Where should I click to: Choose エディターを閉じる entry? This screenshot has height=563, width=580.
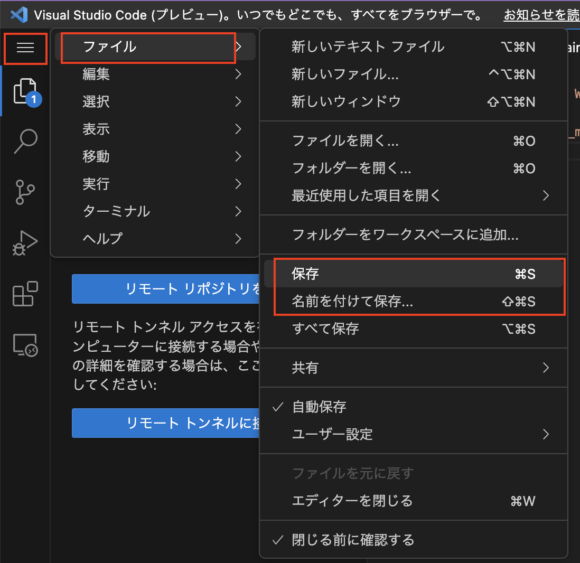(x=414, y=501)
